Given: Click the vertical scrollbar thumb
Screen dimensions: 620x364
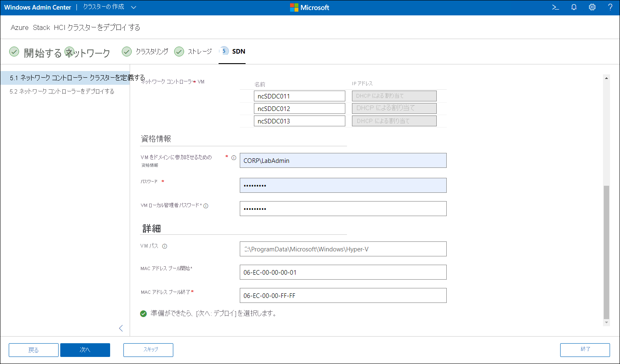Looking at the screenshot, I should [x=606, y=252].
